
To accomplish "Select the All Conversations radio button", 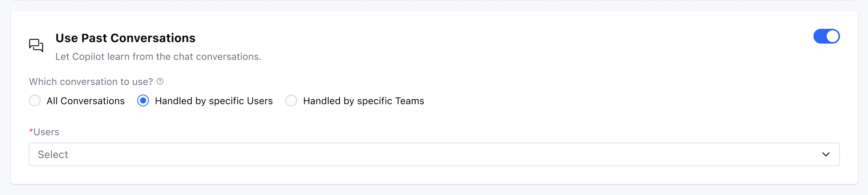I will pyautogui.click(x=35, y=100).
